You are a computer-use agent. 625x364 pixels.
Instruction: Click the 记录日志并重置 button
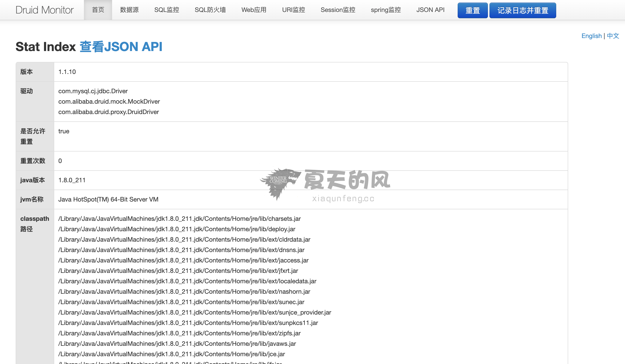(523, 10)
